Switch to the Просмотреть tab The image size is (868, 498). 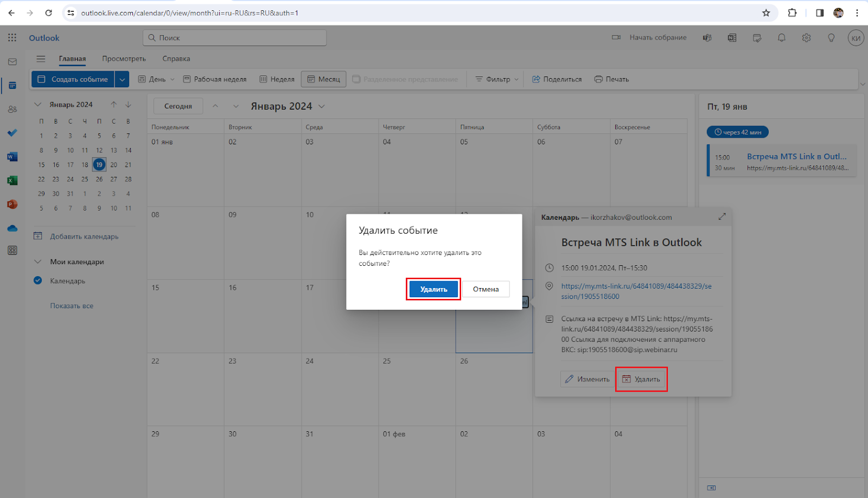pyautogui.click(x=124, y=59)
